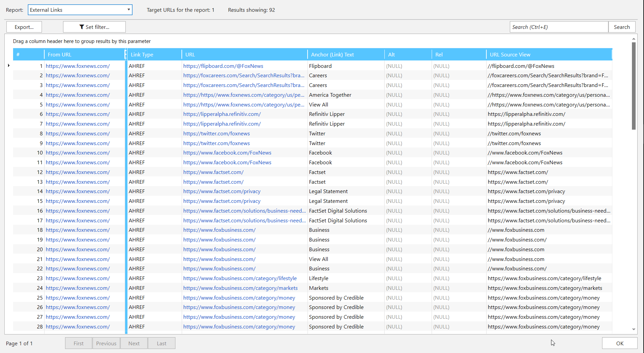Screen dimensions: 644x353
Task: Select '//twitter.com/foxnews' source cell in row 8
Action: [549, 134]
